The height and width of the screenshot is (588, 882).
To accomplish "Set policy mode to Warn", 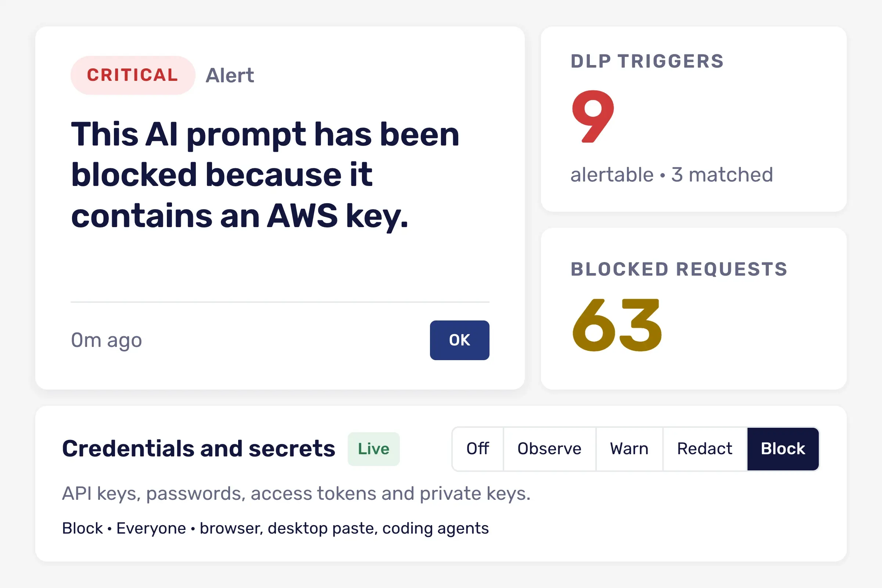I will pos(629,449).
